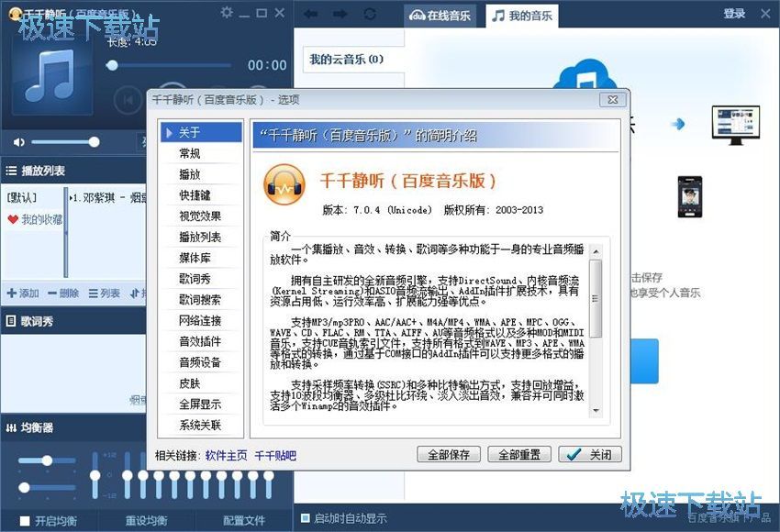
Task: Click 登录 to sign in
Action: point(734,14)
